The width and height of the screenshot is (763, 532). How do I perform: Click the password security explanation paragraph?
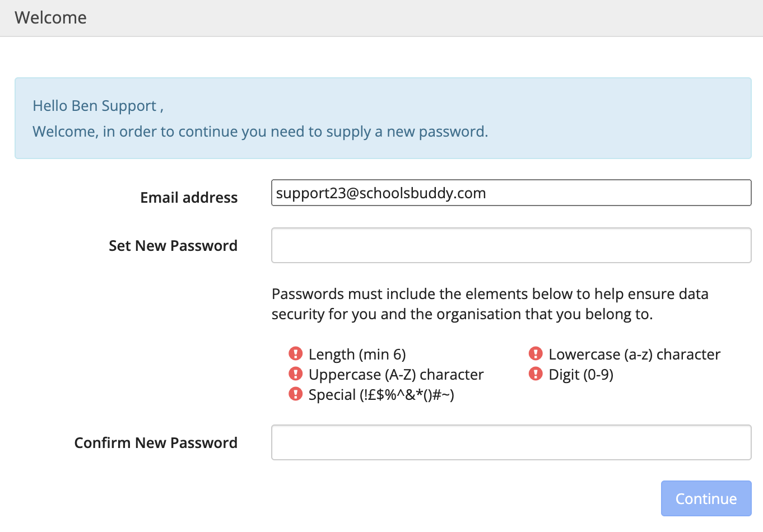[490, 304]
